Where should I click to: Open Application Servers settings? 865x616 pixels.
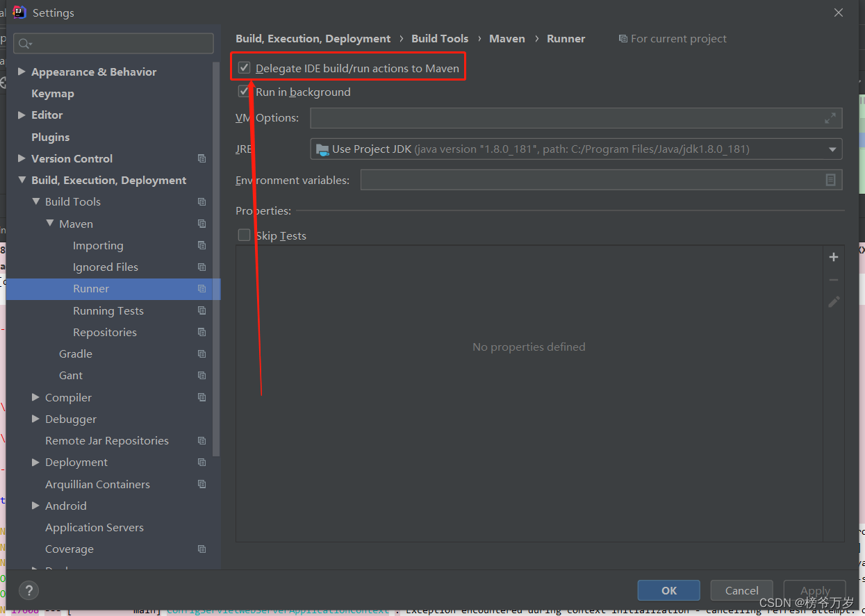(x=94, y=528)
